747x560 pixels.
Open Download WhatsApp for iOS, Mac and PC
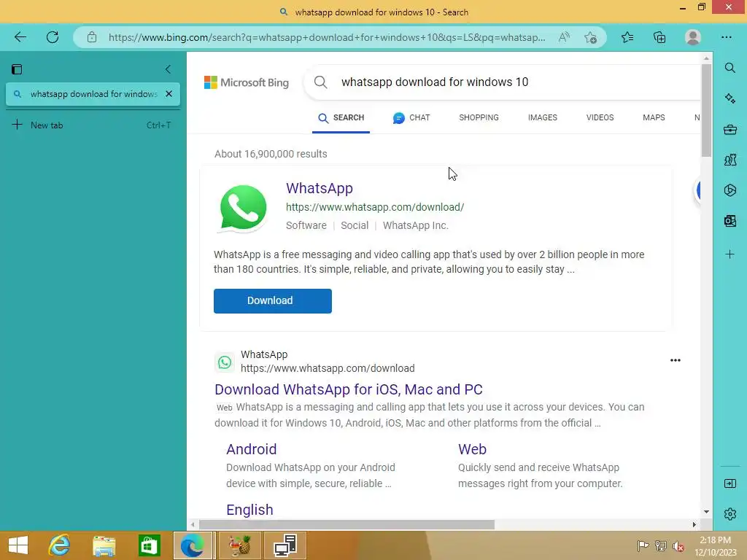coord(348,389)
